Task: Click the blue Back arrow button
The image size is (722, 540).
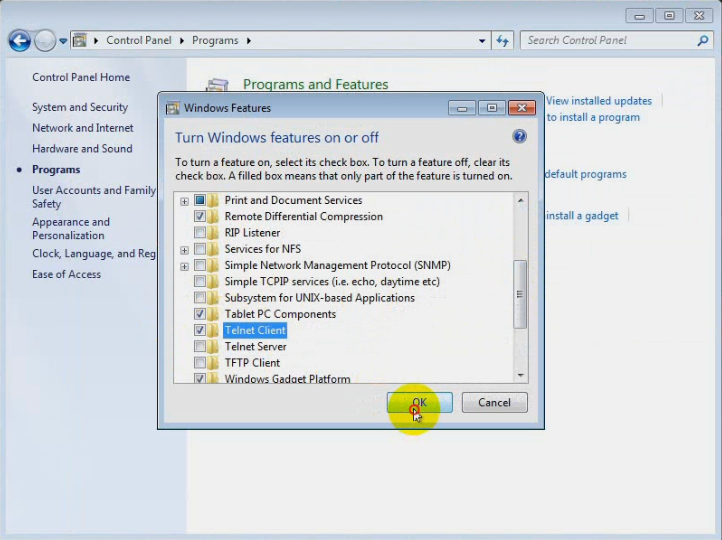Action: pyautogui.click(x=20, y=41)
